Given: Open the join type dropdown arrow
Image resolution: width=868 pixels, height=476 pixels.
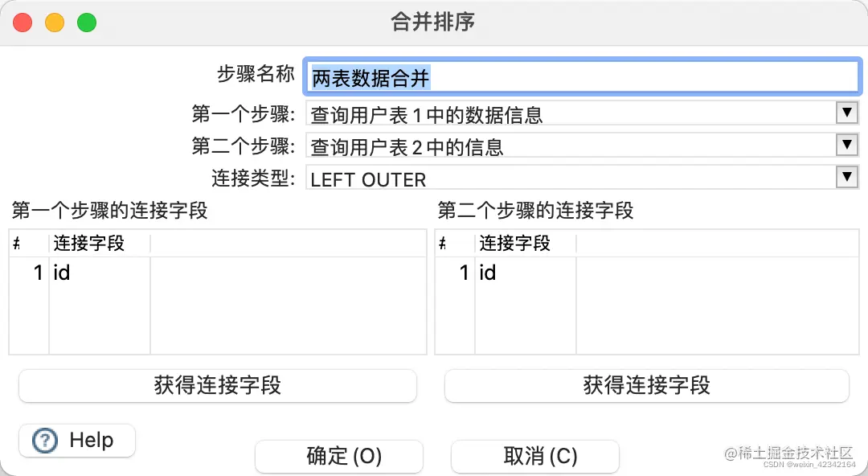Looking at the screenshot, I should pyautogui.click(x=846, y=177).
